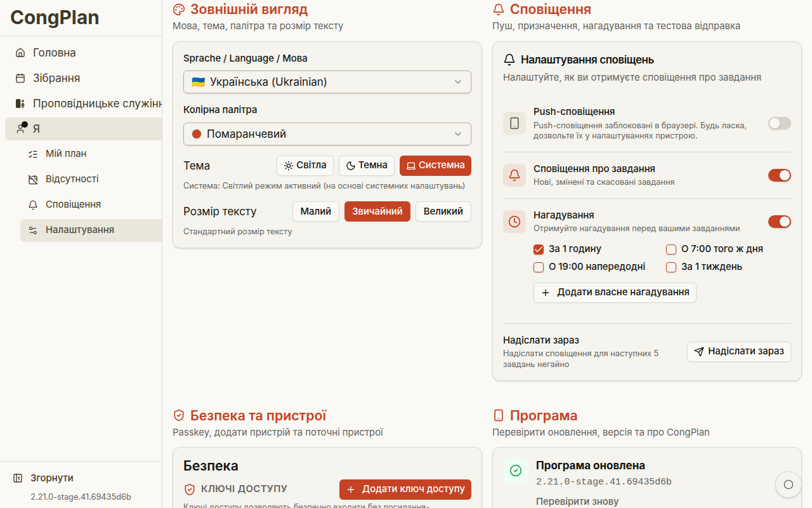The height and width of the screenshot is (508, 812).
Task: Click Додати власне нагадування button
Action: pos(615,292)
